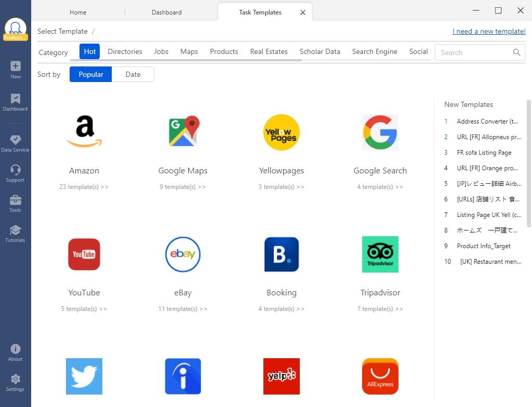The width and height of the screenshot is (532, 407).
Task: Open the YouTube template icon
Action: coord(84,254)
